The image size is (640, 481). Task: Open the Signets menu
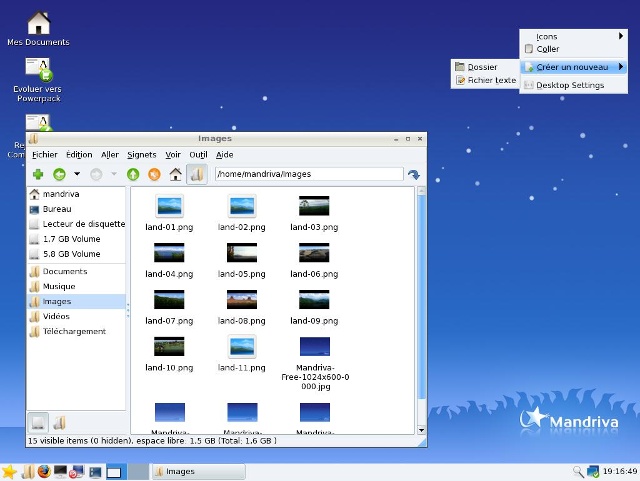coord(142,155)
